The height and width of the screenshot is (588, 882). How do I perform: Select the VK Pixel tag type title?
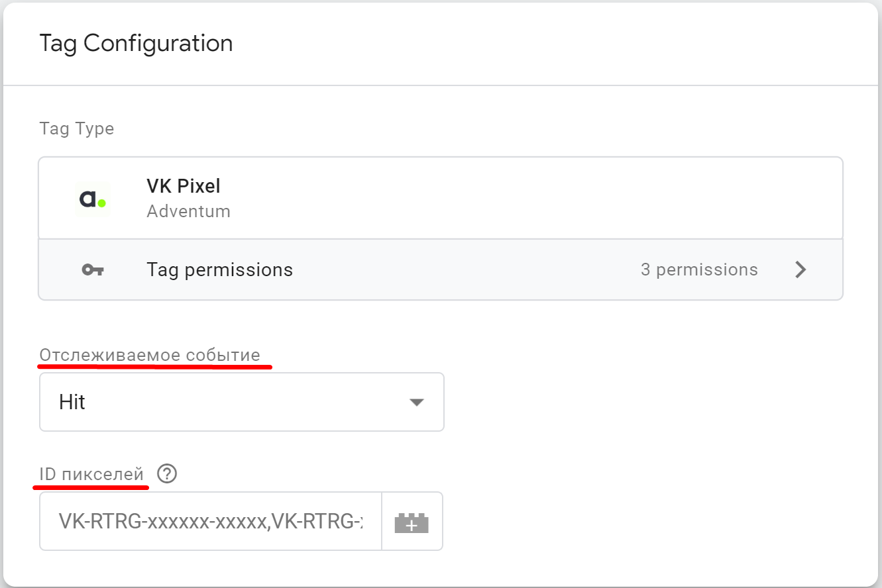(x=184, y=186)
